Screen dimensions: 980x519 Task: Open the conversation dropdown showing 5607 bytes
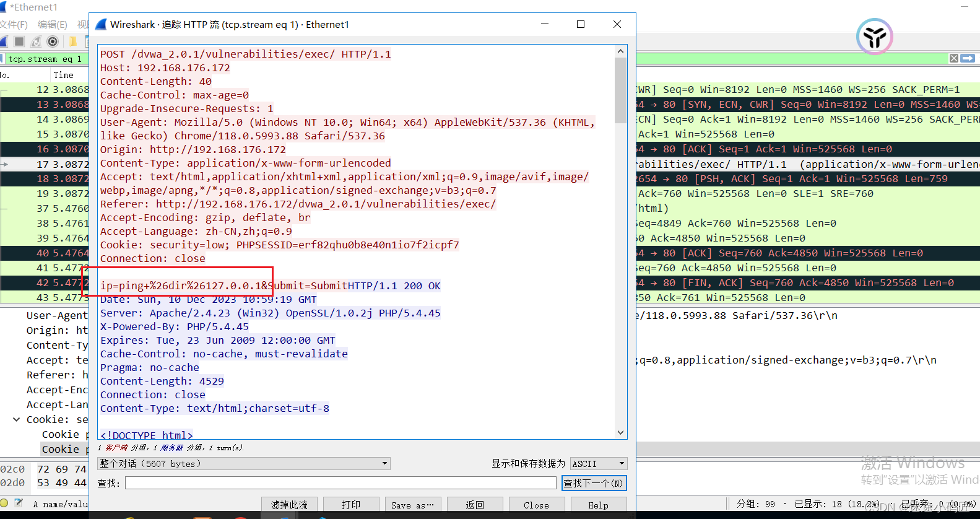click(244, 463)
